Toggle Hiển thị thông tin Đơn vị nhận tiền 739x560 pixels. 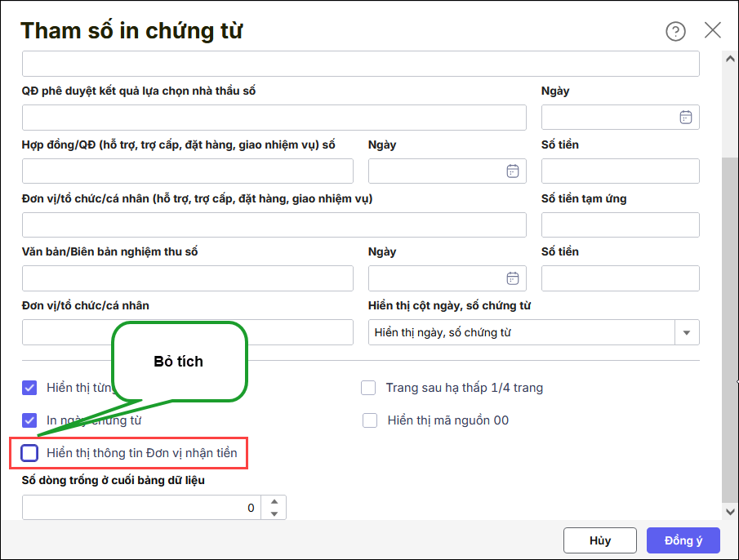pos(29,453)
